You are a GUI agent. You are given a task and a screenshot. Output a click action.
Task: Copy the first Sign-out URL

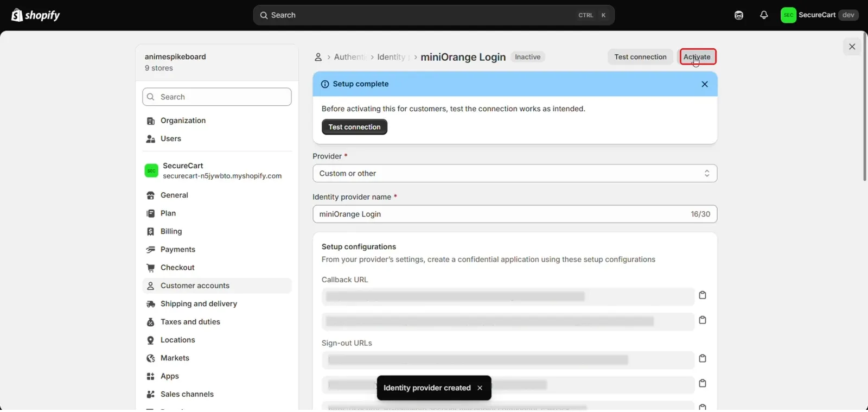[x=703, y=359]
